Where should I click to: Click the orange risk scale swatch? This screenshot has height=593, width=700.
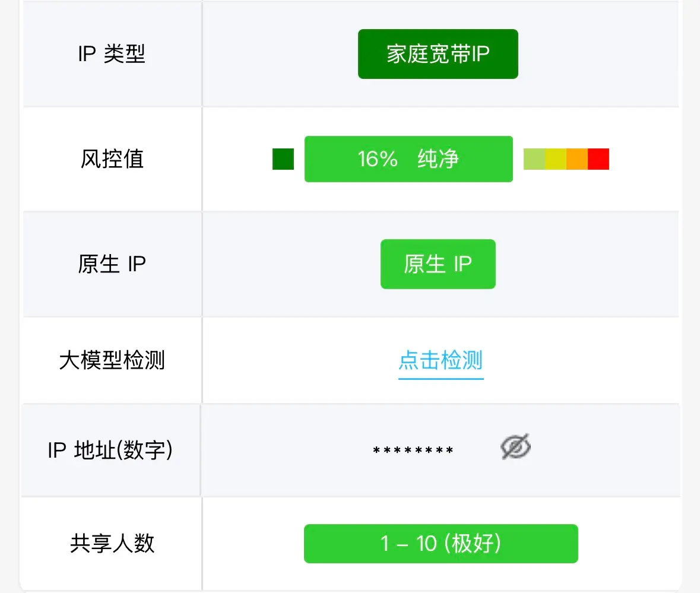[x=577, y=159]
